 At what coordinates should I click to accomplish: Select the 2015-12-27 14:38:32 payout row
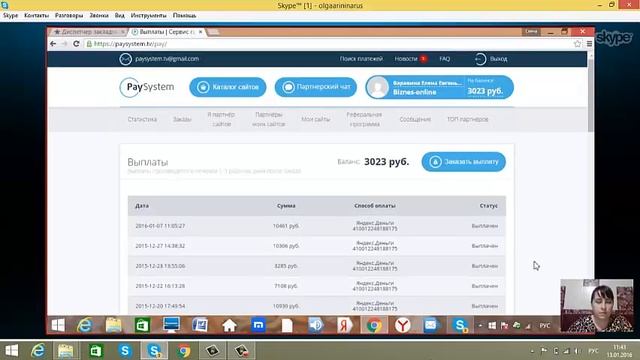pos(317,246)
